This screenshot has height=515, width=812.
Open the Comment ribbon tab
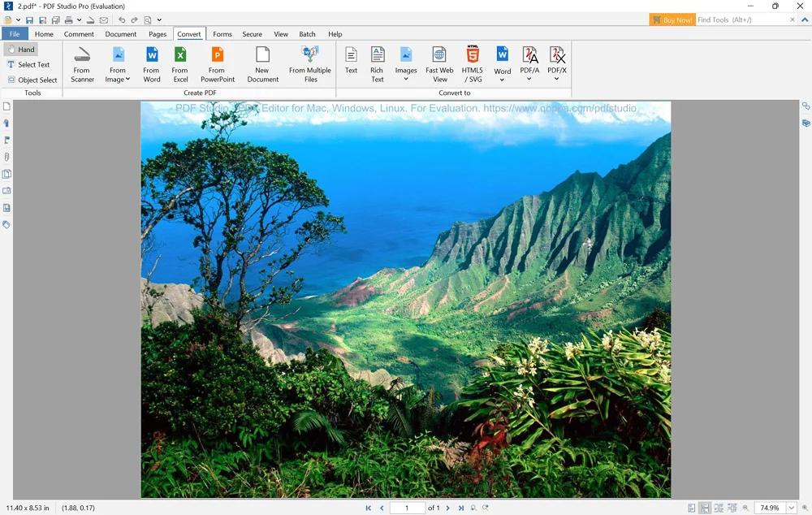point(79,34)
